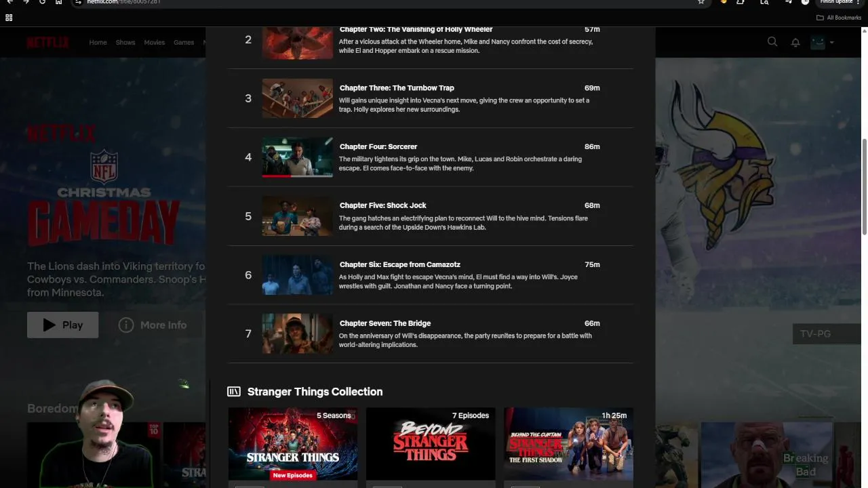Click the 86m duration of Chapter Four
Image resolution: width=868 pixels, height=488 pixels.
tap(592, 146)
